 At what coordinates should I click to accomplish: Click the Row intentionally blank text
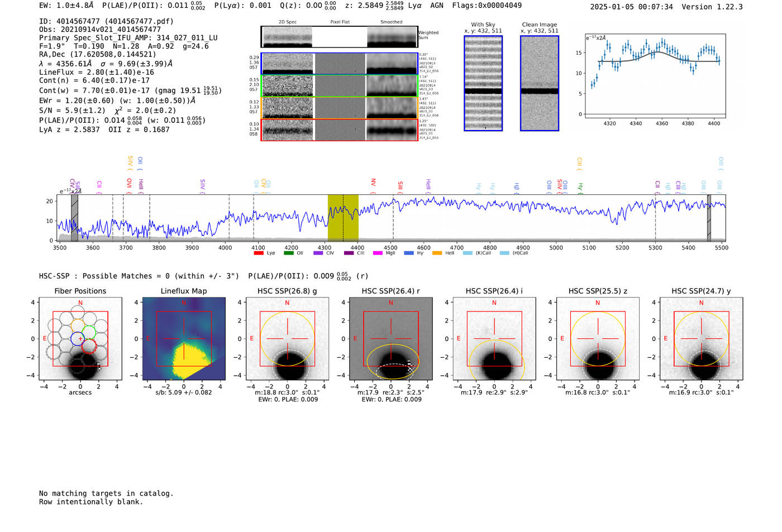[x=91, y=502]
